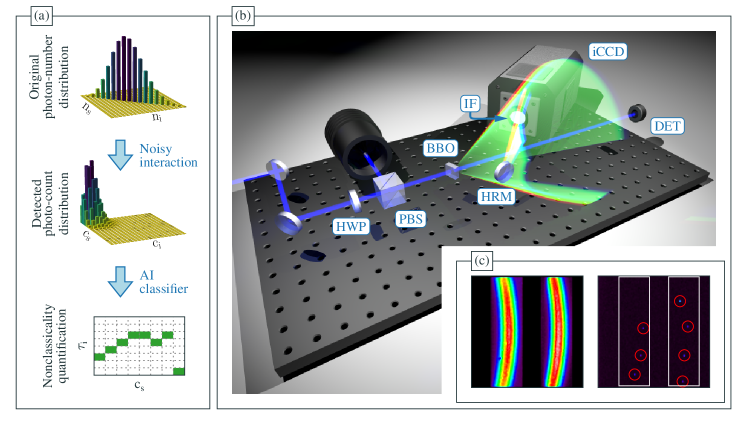Click the black beam dump cylinder
Image resolution: width=747 pixels, height=425 pixels.
coord(358,144)
